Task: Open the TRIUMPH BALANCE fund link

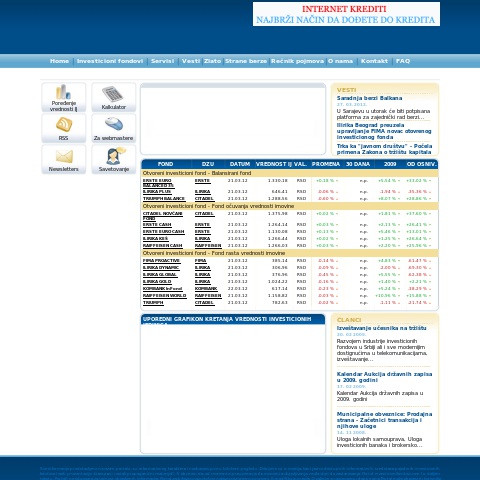Action: tap(164, 199)
